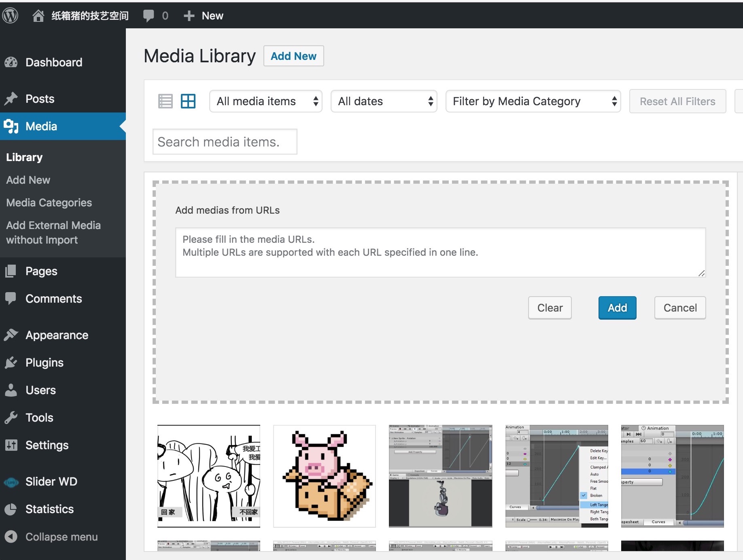The height and width of the screenshot is (560, 743).
Task: Click the Clear button
Action: [x=550, y=308]
